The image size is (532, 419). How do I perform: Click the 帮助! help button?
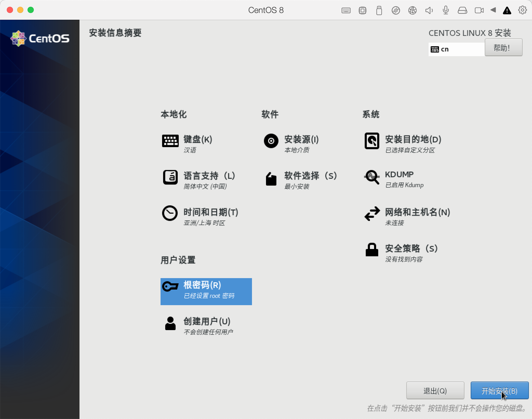[x=503, y=48]
